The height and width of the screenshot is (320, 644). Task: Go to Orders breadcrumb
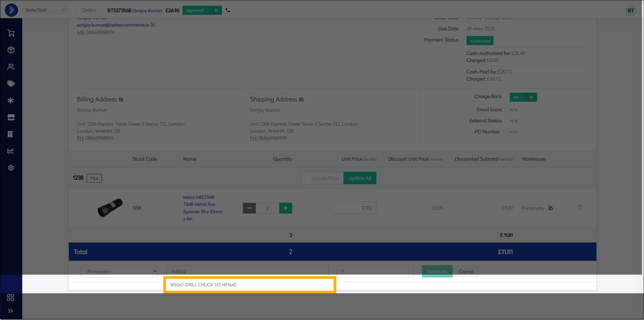[89, 10]
